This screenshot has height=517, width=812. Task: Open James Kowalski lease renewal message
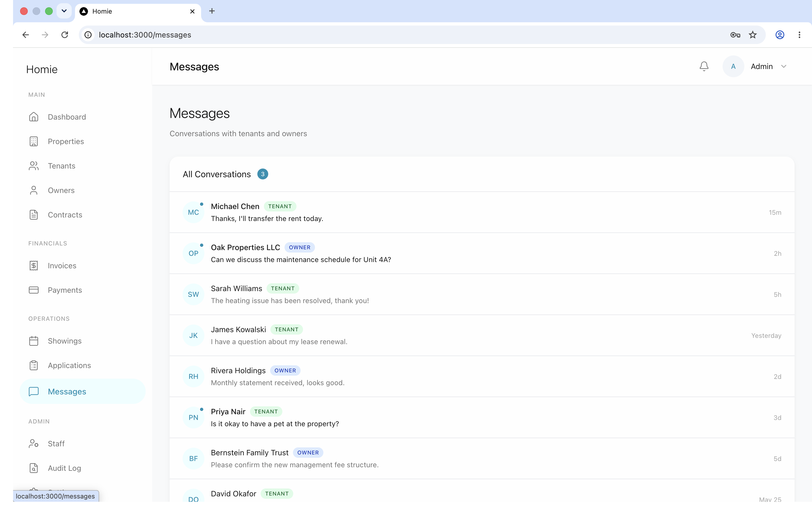coord(482,335)
